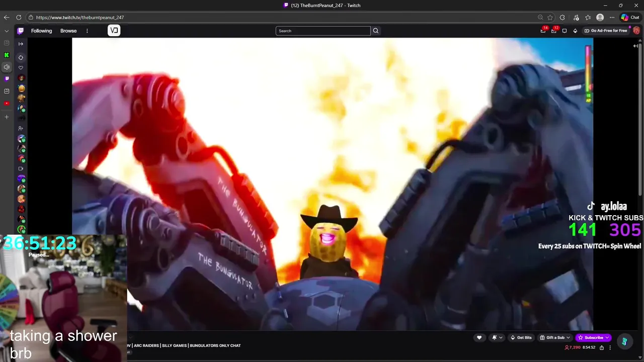Go back in browser

click(7, 17)
